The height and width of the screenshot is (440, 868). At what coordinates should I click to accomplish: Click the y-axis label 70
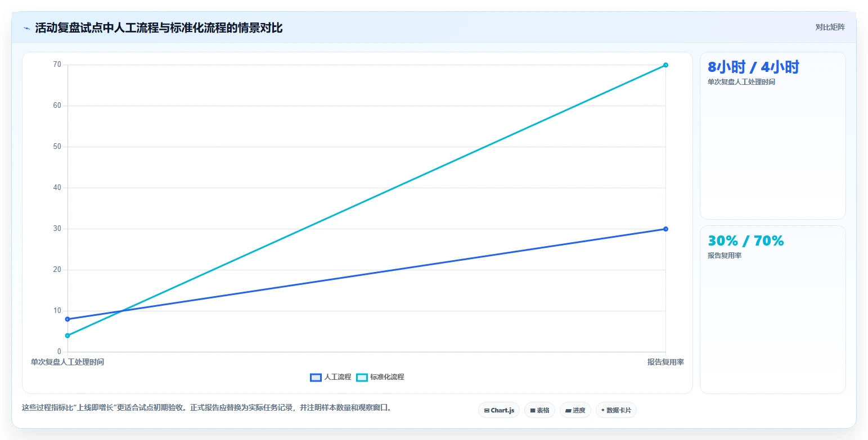pos(57,65)
